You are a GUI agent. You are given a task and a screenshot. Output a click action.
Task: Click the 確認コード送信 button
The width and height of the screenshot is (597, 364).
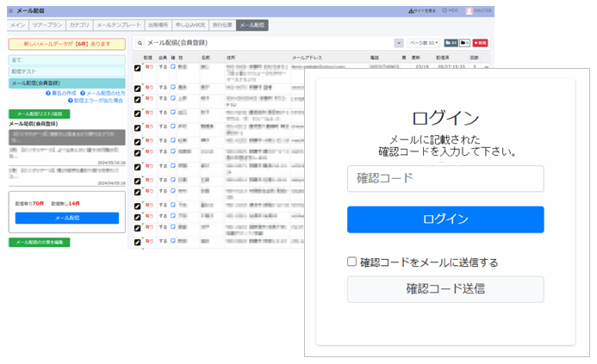[445, 289]
